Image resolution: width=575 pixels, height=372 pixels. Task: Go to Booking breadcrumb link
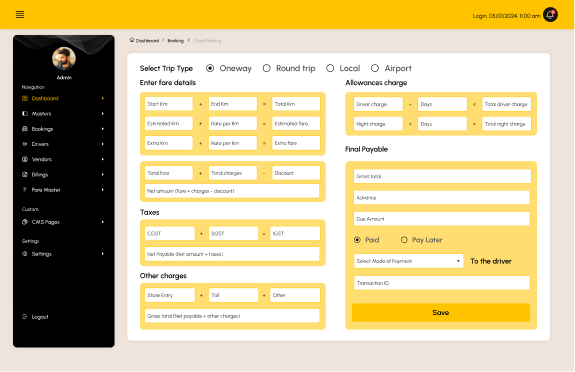(x=176, y=41)
